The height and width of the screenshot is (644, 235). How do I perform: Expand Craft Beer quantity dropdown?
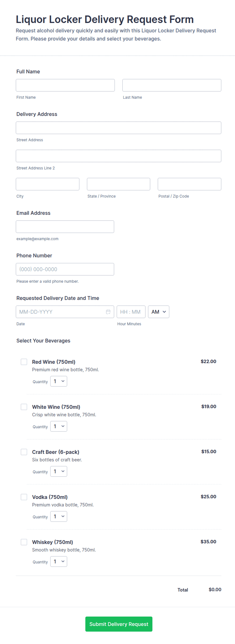coord(59,471)
